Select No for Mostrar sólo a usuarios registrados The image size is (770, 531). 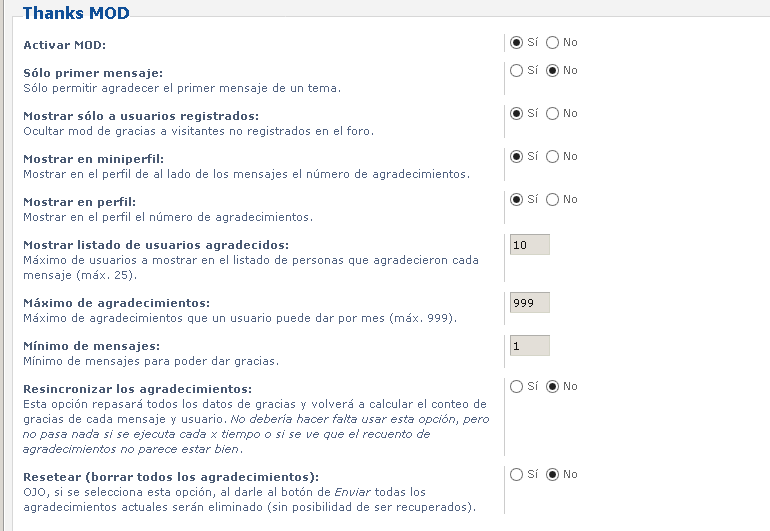[x=552, y=113]
